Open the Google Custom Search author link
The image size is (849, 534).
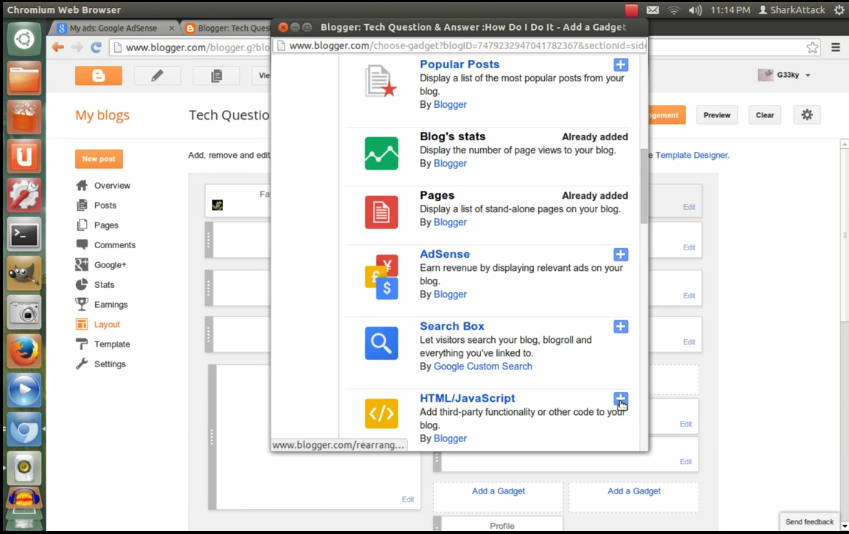(x=483, y=367)
